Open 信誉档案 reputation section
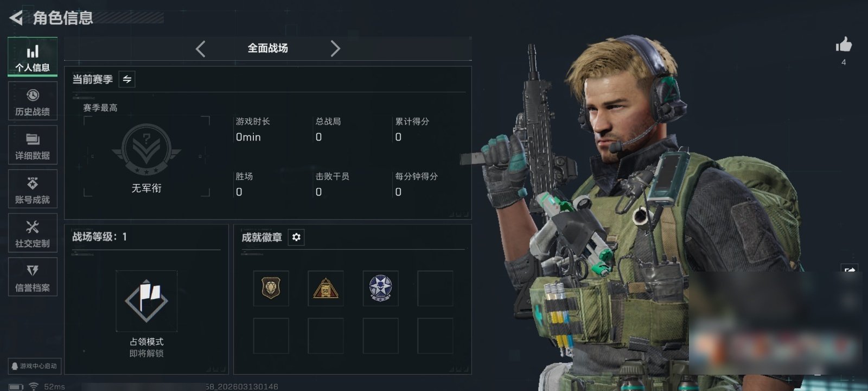Viewport: 868px width, 391px height. [x=33, y=277]
